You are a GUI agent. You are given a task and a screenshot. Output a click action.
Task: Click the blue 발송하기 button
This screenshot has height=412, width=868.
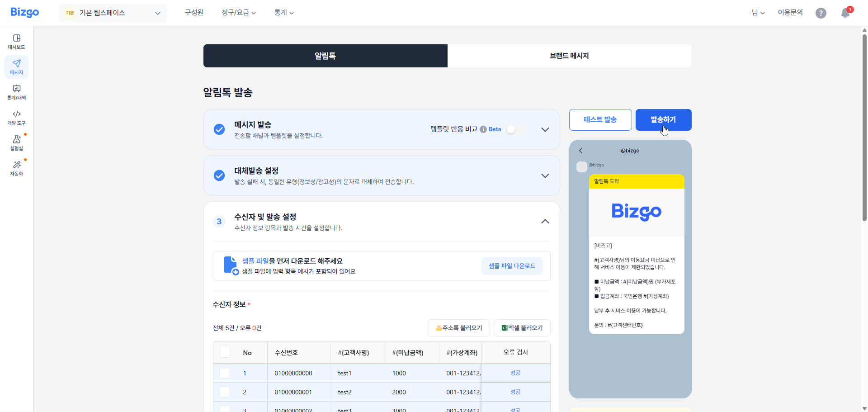click(x=663, y=119)
